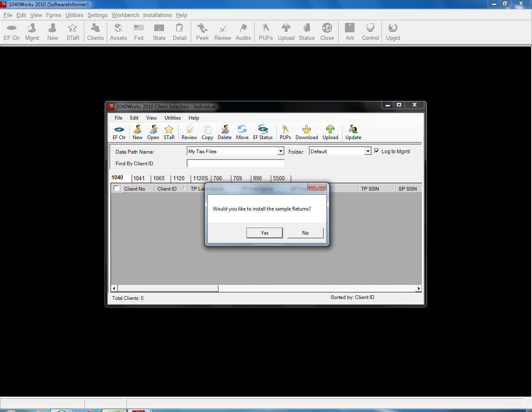Click EF Ctr in Client Selection toolbar
Screen dimensions: 532x412
coord(119,132)
